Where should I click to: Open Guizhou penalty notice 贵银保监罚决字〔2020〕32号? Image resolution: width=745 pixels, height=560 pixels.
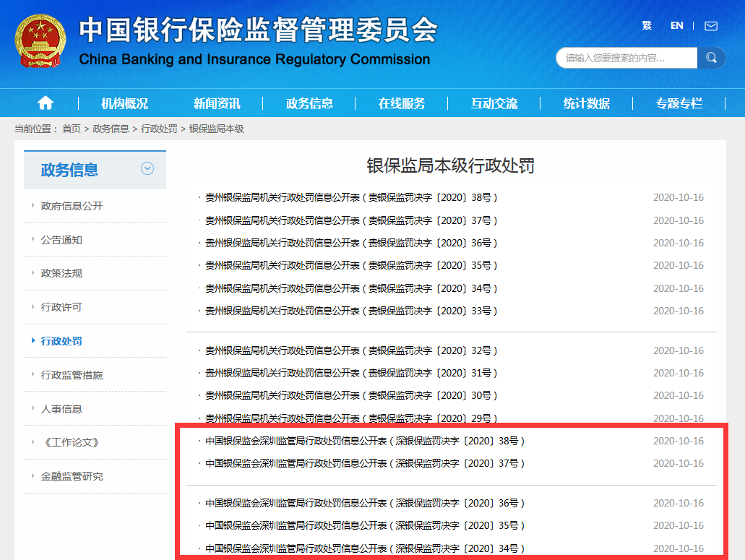[351, 350]
